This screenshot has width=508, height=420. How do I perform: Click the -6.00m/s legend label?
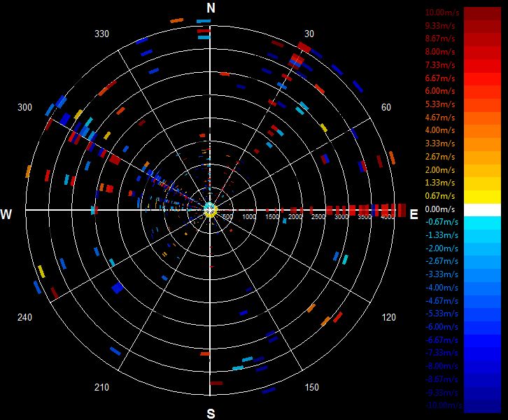click(442, 327)
